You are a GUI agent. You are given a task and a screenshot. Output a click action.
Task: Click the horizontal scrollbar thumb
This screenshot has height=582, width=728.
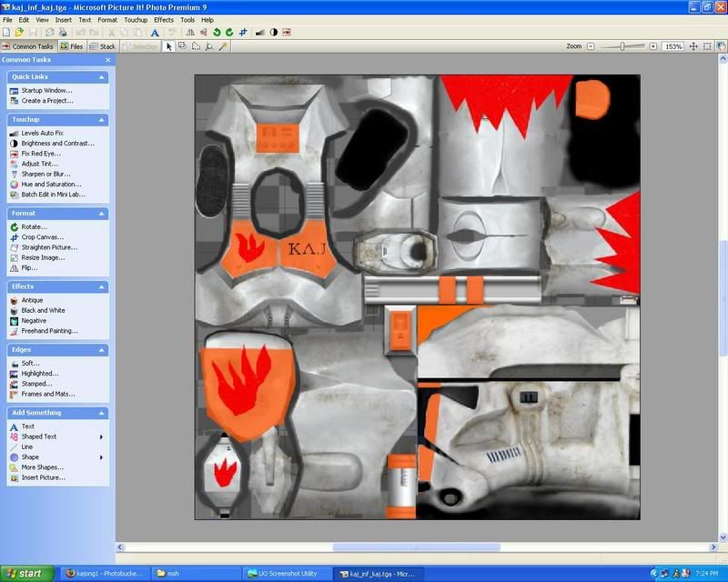(x=417, y=547)
